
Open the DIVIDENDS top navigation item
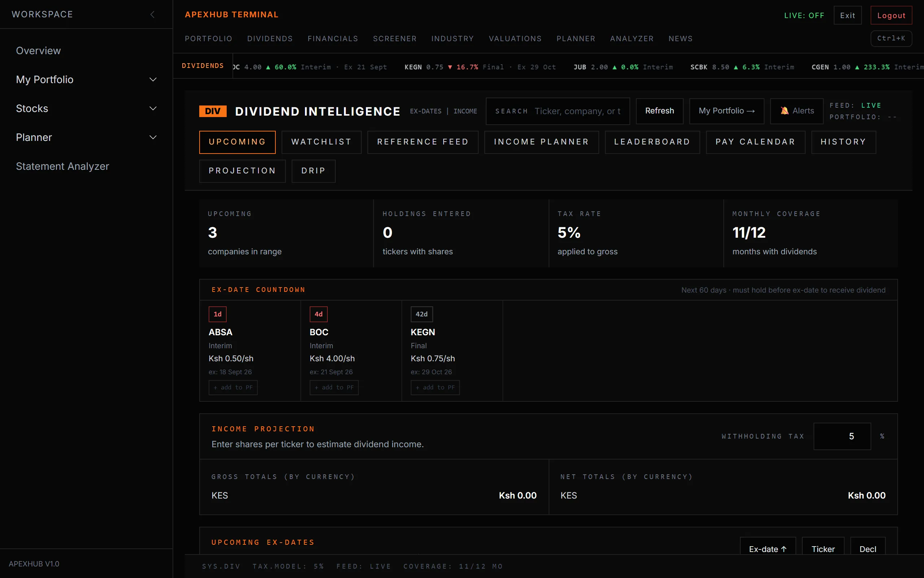click(270, 39)
